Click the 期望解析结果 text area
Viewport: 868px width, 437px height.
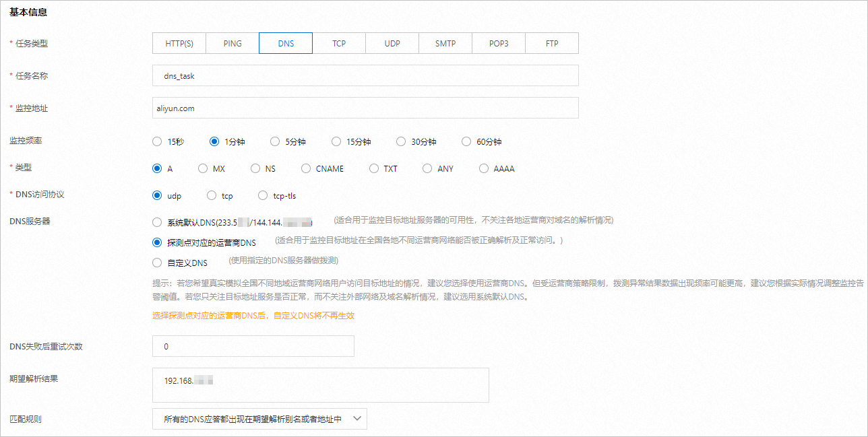click(321, 384)
